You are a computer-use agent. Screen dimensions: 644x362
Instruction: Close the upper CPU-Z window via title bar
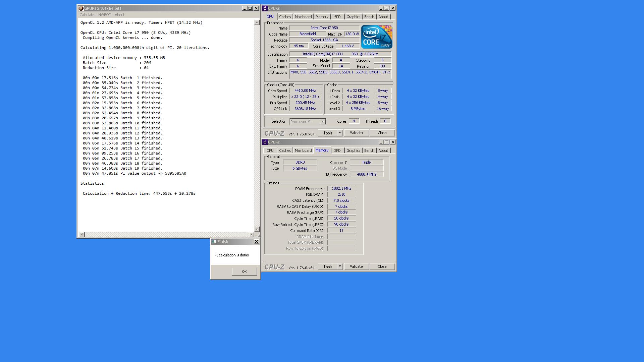[x=393, y=8]
